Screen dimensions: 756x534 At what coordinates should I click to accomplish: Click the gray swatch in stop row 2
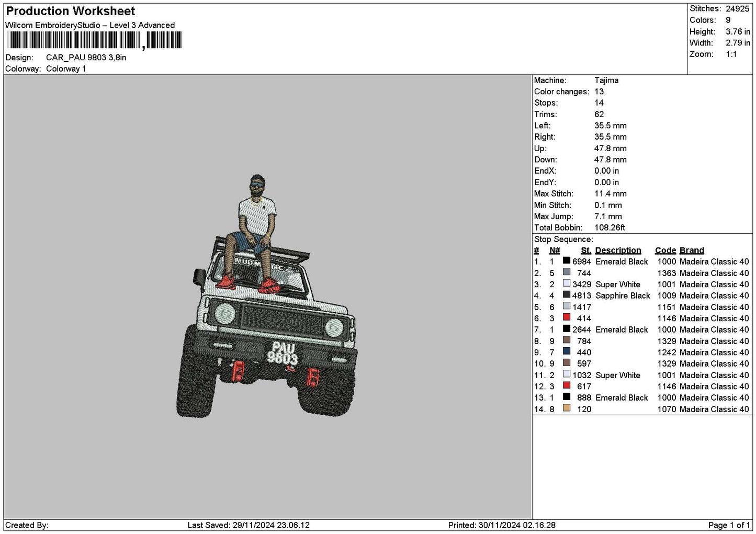click(567, 272)
